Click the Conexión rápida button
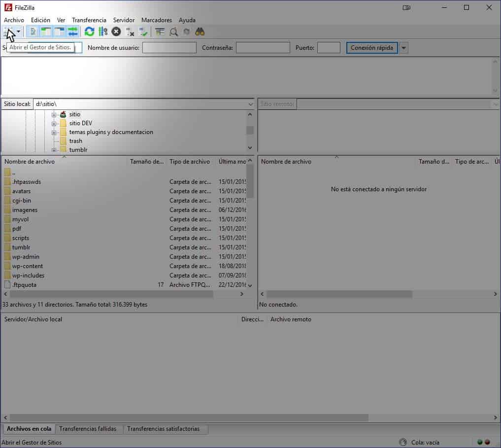This screenshot has height=448, width=501. (372, 48)
